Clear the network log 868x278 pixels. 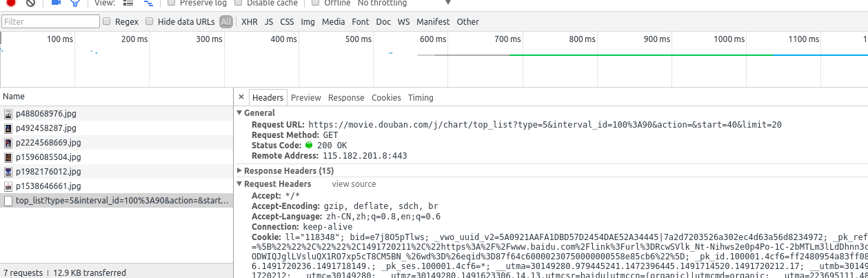tap(30, 3)
